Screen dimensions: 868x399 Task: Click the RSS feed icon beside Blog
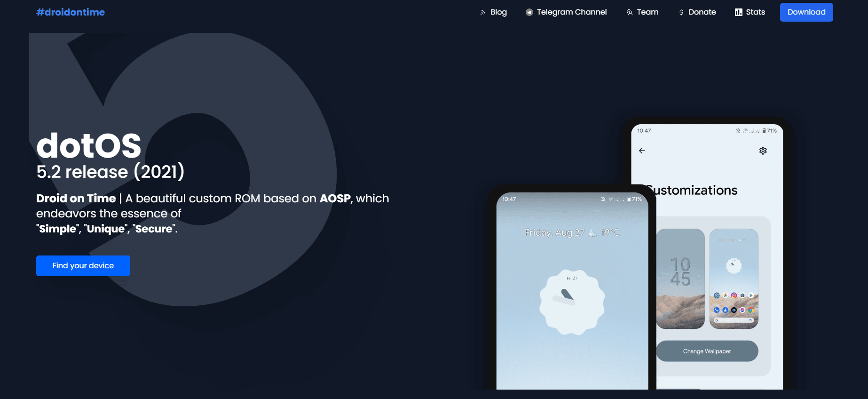click(x=483, y=13)
